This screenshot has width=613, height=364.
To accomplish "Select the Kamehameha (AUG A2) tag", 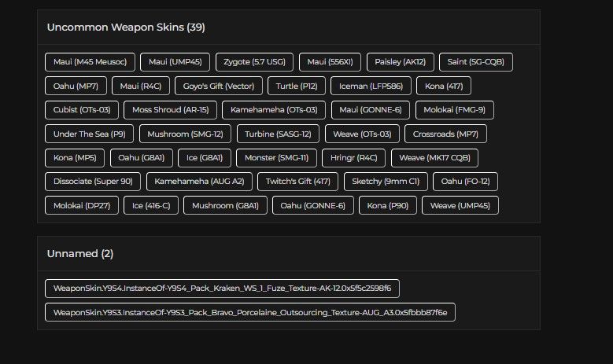I will [199, 182].
